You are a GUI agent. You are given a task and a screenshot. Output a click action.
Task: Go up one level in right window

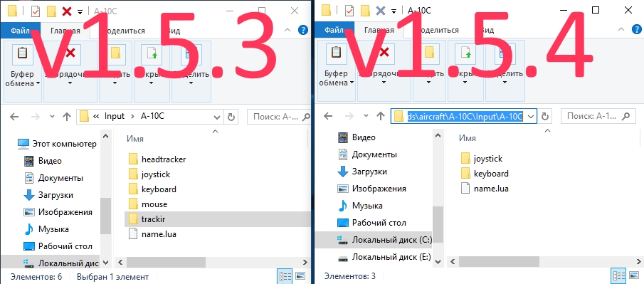pos(381,116)
